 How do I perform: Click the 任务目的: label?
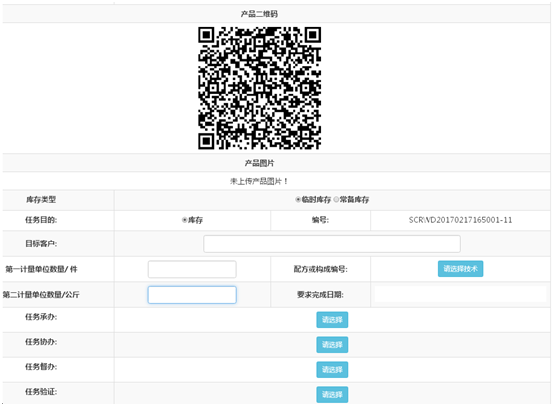41,220
